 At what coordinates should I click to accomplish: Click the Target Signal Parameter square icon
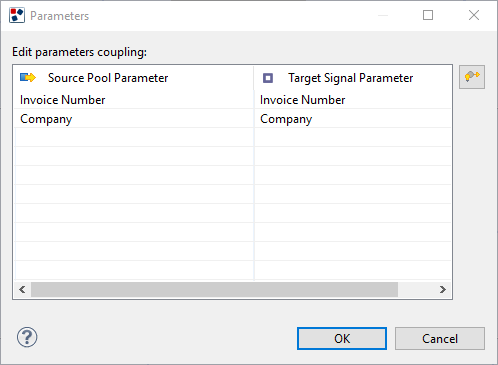[268, 78]
